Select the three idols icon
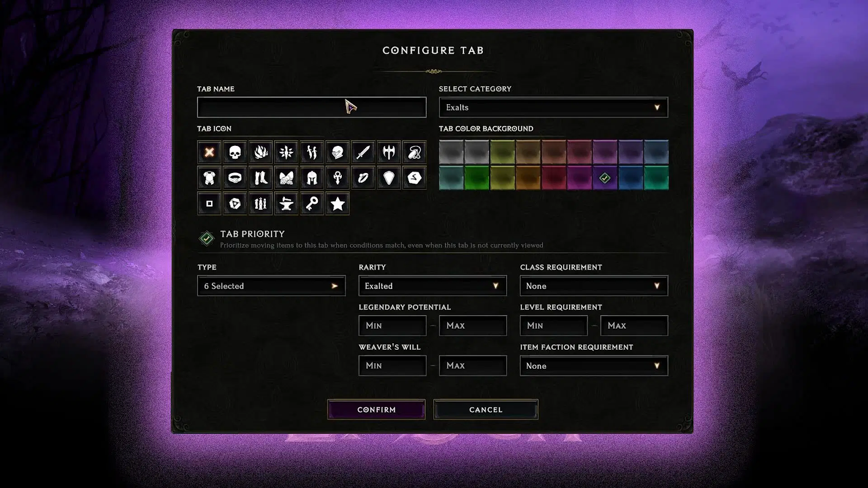The image size is (868, 488). click(x=260, y=204)
